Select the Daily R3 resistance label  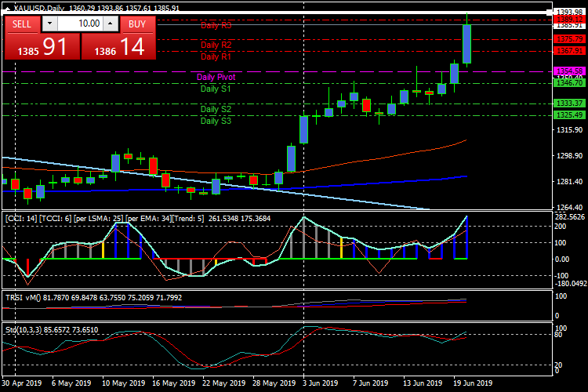point(216,25)
